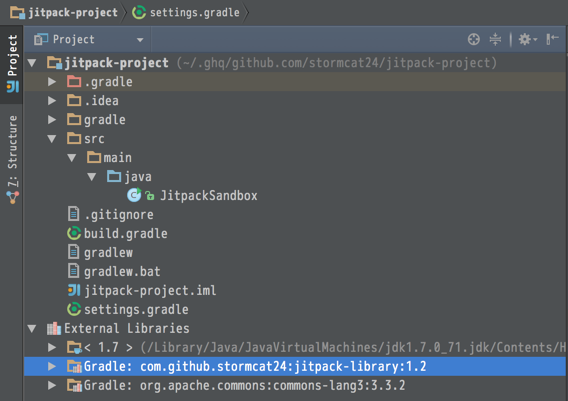Click jitpack-project in the breadcrumb bar
This screenshot has width=568, height=401.
[64, 13]
